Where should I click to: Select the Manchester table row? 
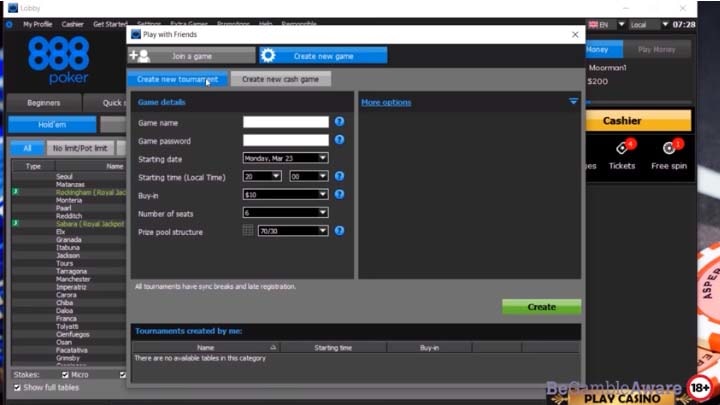[69, 279]
